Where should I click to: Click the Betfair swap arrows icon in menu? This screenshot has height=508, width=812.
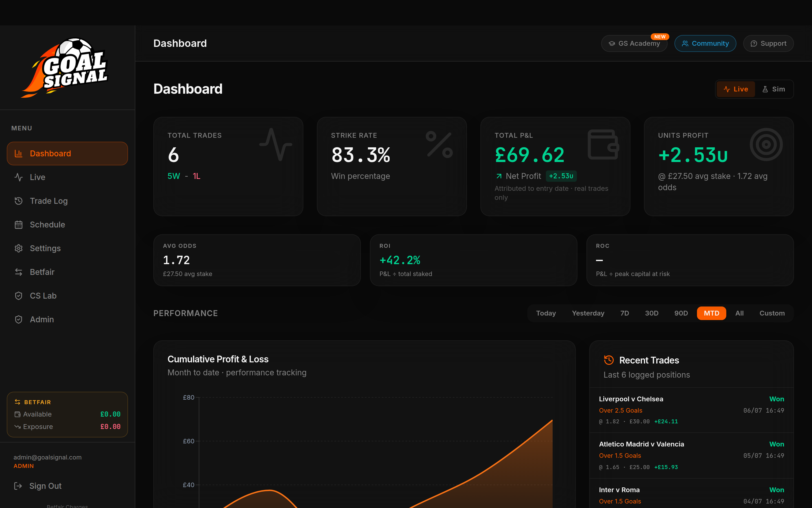18,272
